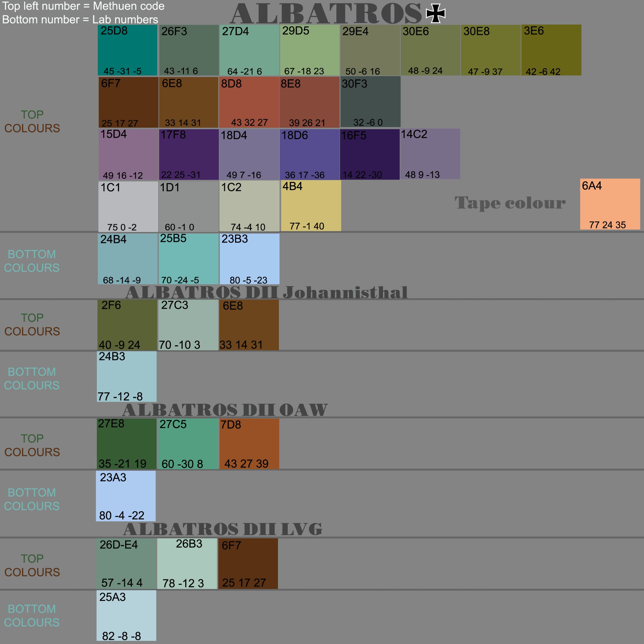Pick the 27D4 swatch
This screenshot has width=644, height=644.
(249, 50)
